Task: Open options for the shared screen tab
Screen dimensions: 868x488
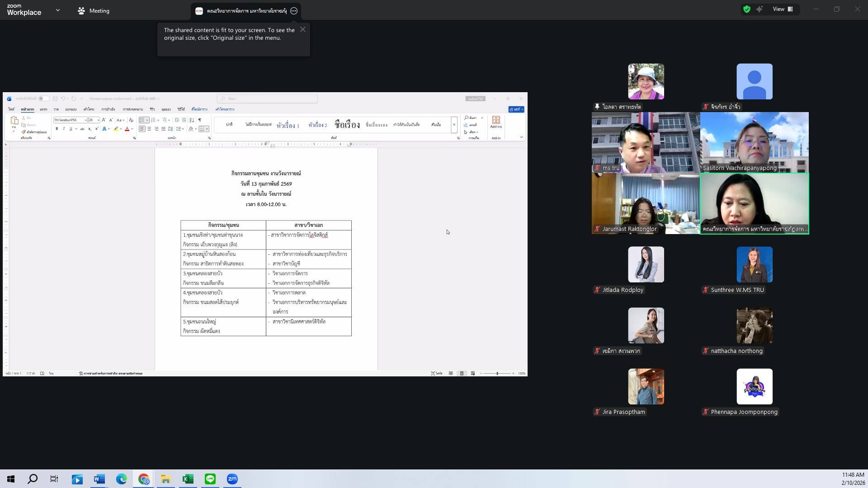Action: [x=294, y=11]
